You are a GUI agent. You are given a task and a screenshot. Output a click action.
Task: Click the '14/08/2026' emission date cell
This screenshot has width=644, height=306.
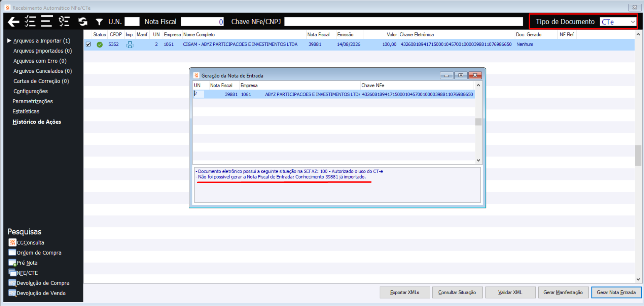(x=349, y=44)
